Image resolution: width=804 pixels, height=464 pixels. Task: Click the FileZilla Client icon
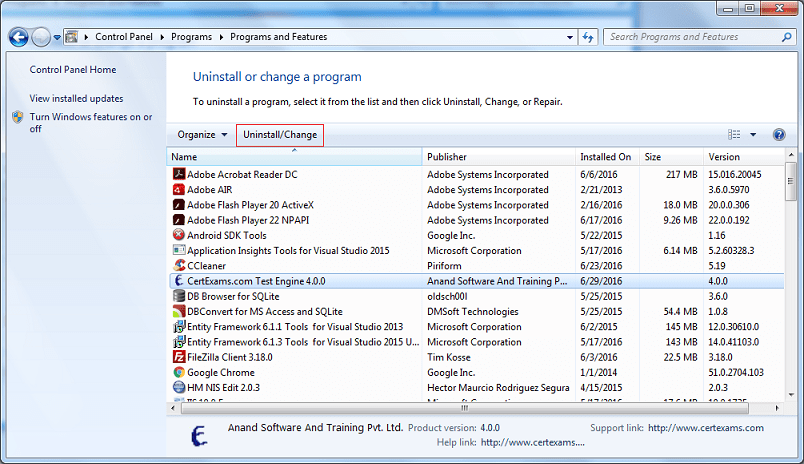click(178, 357)
